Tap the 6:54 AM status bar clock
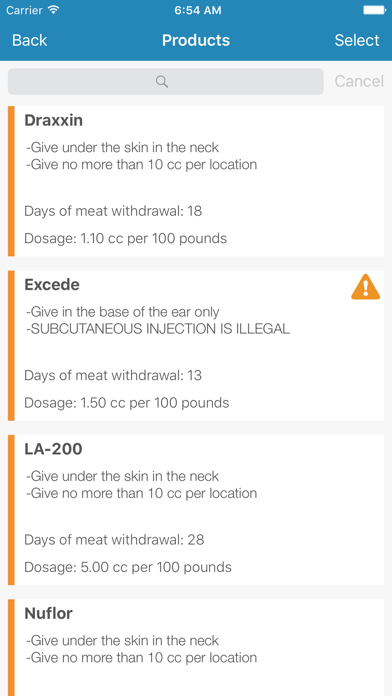The image size is (392, 696). tap(198, 11)
